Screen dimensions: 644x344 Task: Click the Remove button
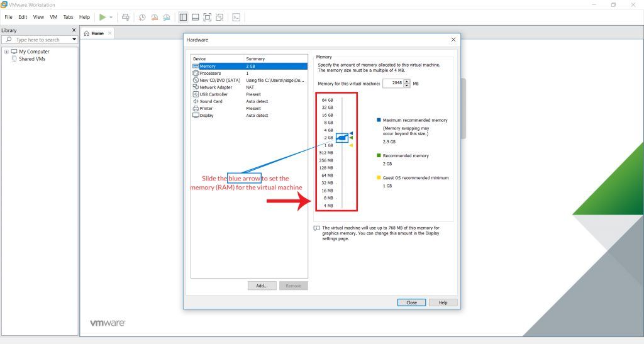[x=293, y=286]
